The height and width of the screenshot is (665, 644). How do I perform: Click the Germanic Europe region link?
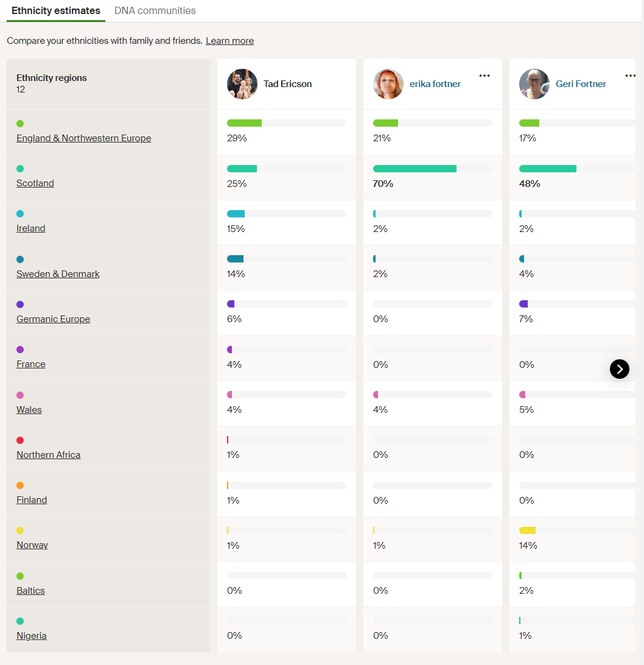(x=54, y=319)
